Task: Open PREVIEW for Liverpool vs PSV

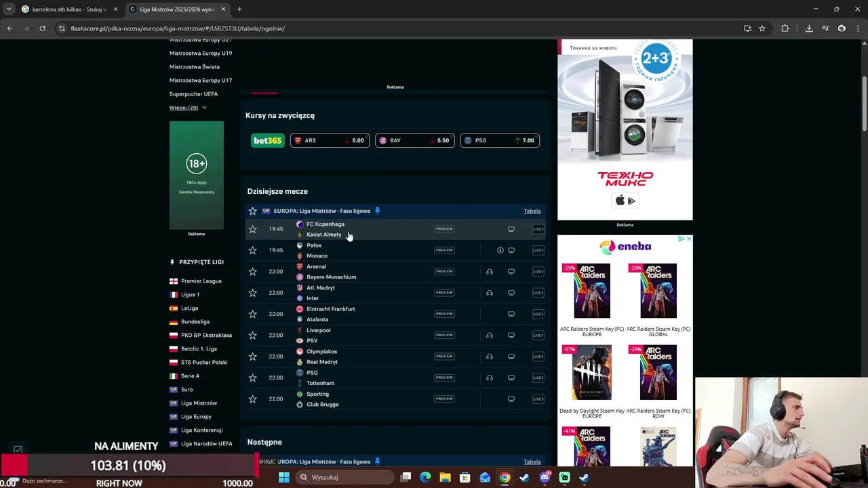Action: click(x=444, y=335)
